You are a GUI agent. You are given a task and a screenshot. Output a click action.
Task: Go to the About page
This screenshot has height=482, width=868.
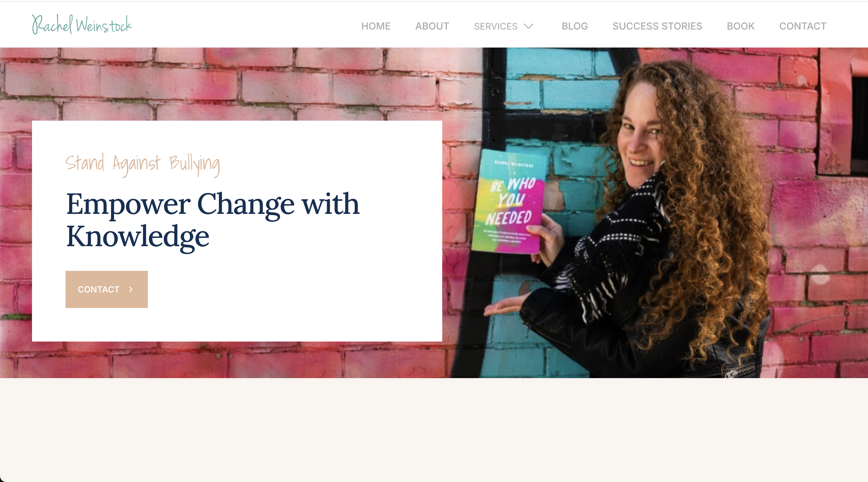tap(432, 26)
